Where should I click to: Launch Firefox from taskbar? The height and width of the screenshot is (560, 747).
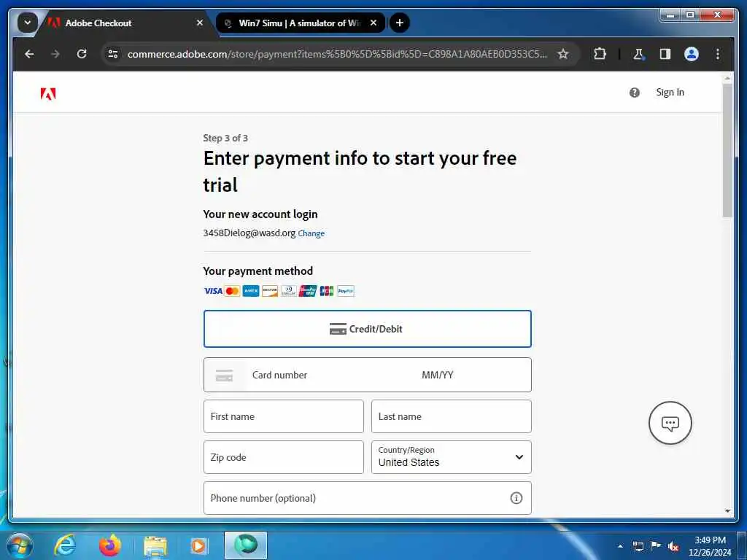[110, 545]
